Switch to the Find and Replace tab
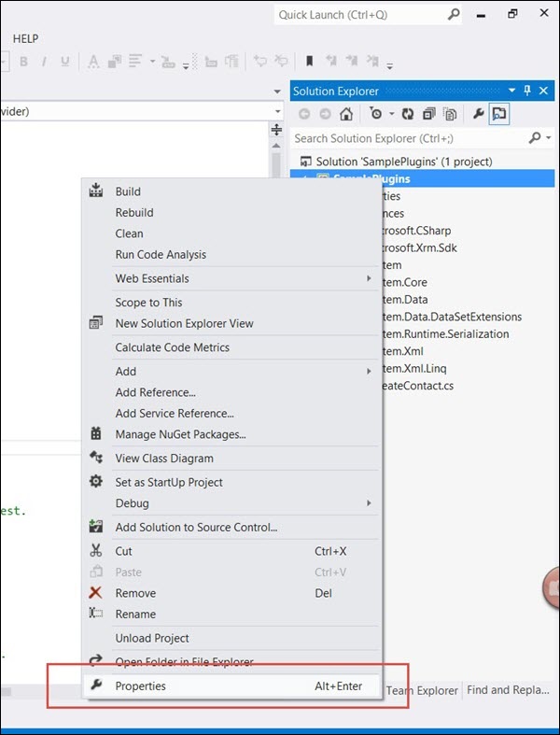560x735 pixels. 509,690
